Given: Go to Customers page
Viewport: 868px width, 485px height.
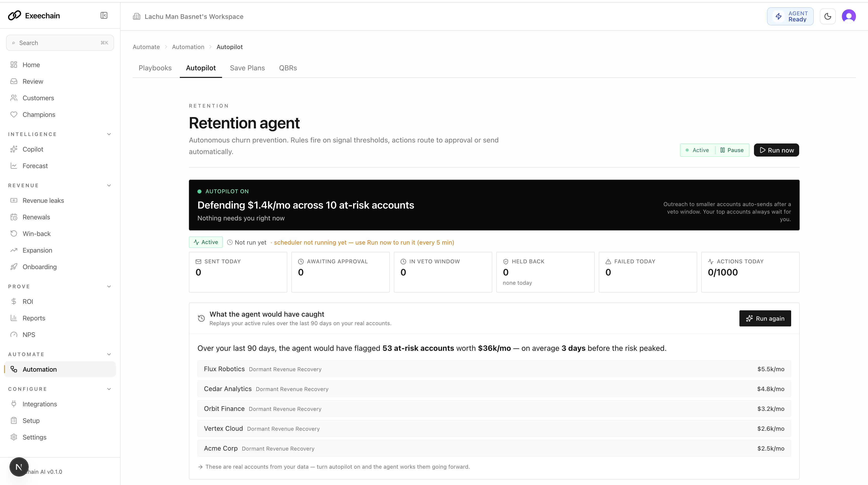Looking at the screenshot, I should (60, 98).
